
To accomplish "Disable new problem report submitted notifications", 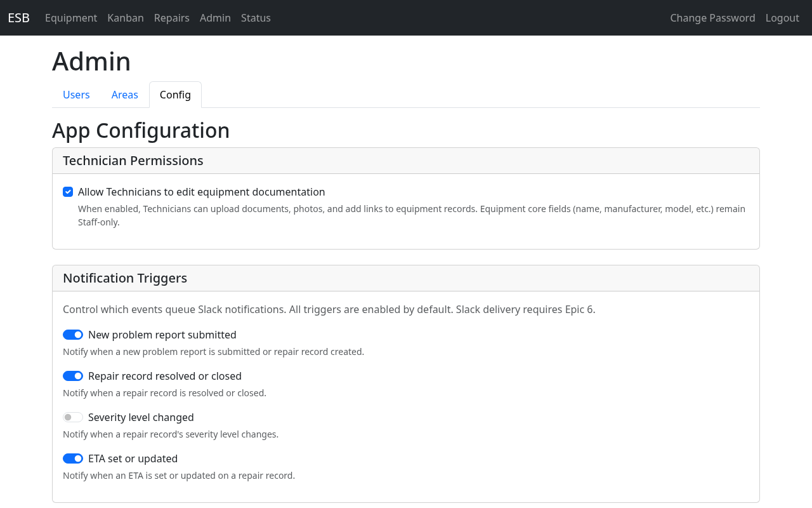I will [x=72, y=335].
